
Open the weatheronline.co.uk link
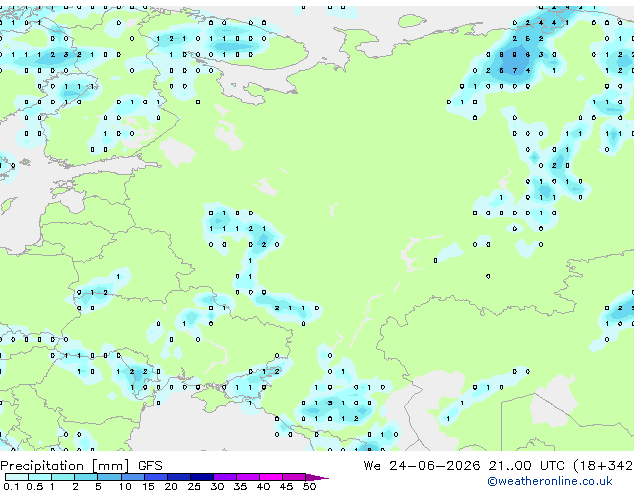click(550, 481)
